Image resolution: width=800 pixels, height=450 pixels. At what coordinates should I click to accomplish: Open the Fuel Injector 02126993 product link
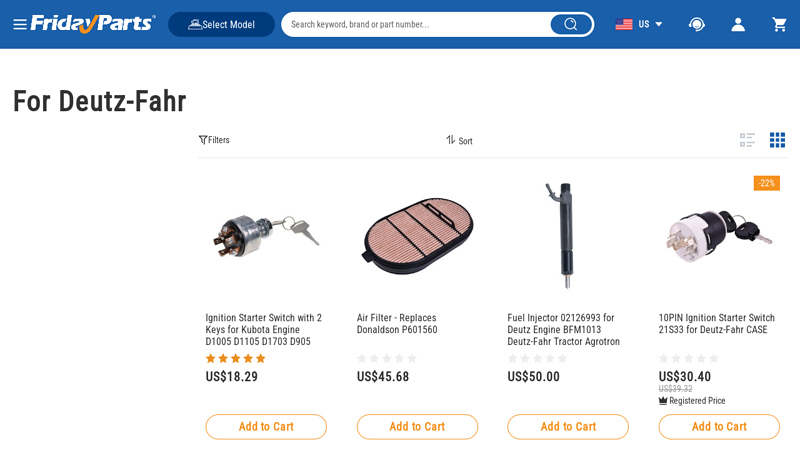tap(566, 329)
